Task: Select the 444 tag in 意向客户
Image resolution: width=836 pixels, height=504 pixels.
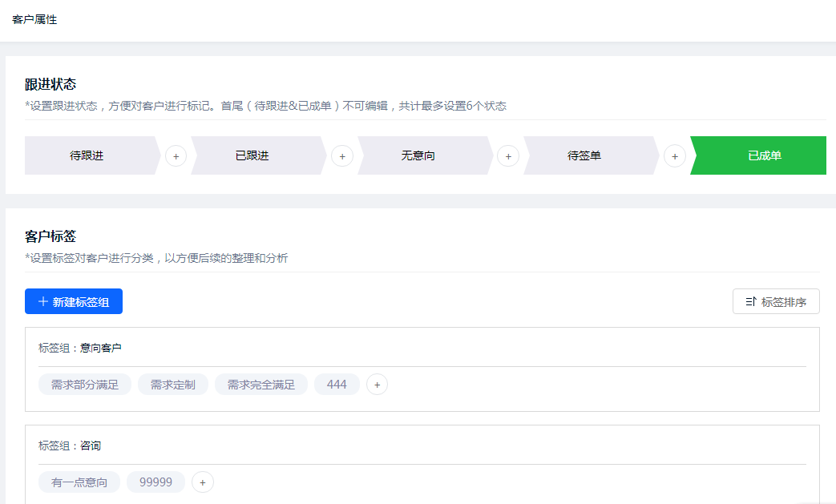Action: click(337, 384)
